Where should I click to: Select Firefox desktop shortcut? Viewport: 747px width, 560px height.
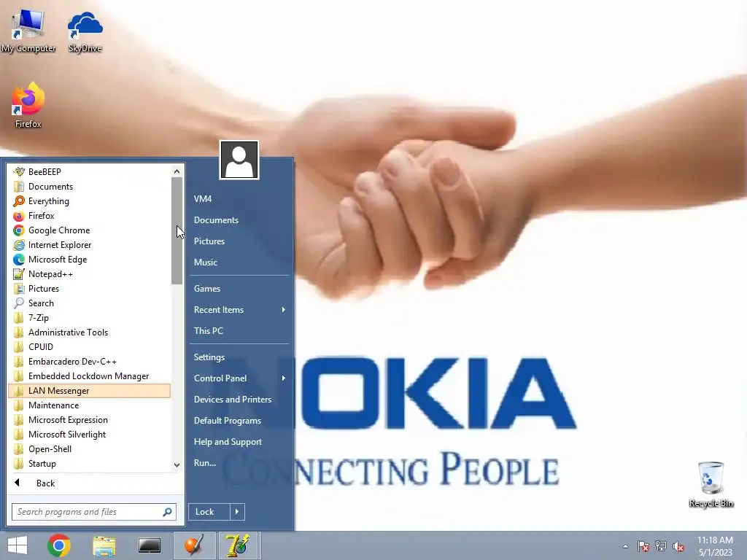[28, 105]
